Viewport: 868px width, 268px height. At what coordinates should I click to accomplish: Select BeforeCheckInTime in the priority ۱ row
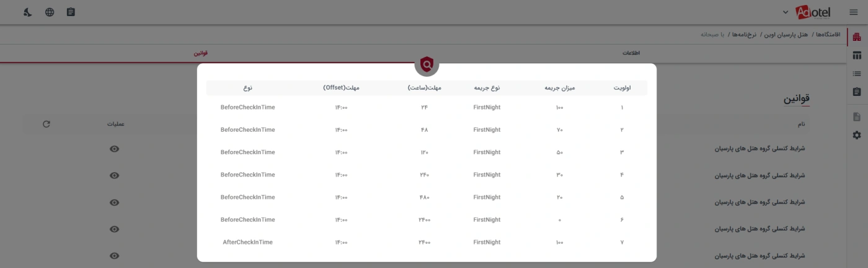click(x=247, y=107)
